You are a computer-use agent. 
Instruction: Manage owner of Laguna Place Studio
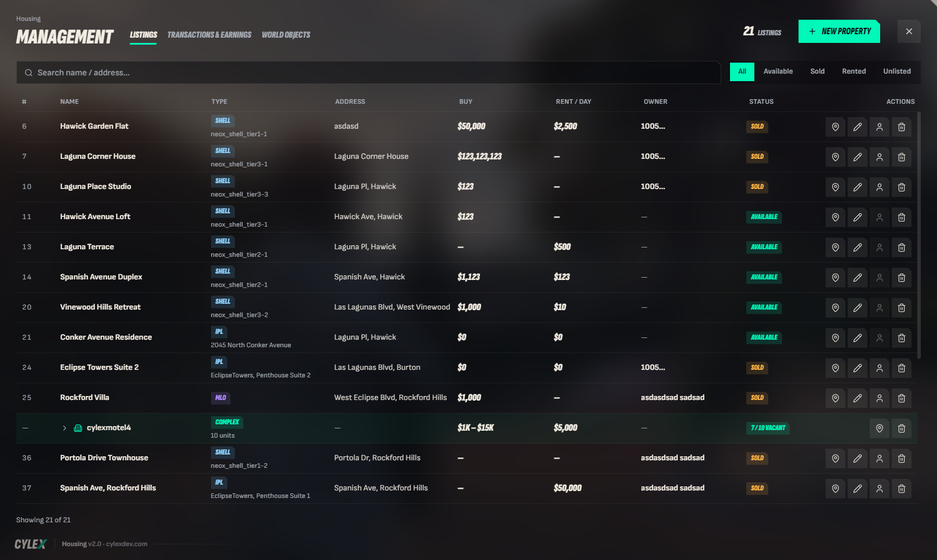coord(880,187)
